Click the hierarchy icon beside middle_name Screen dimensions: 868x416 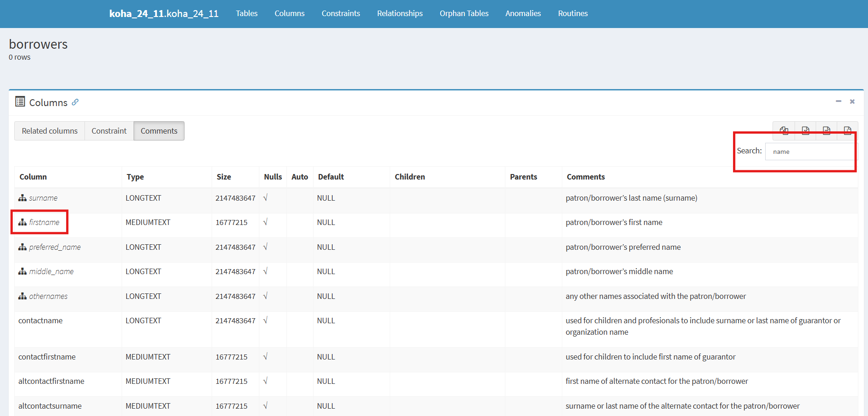tap(22, 271)
